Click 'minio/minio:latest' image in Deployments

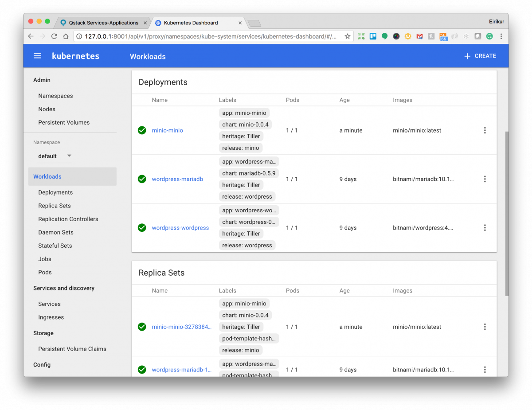(x=417, y=130)
